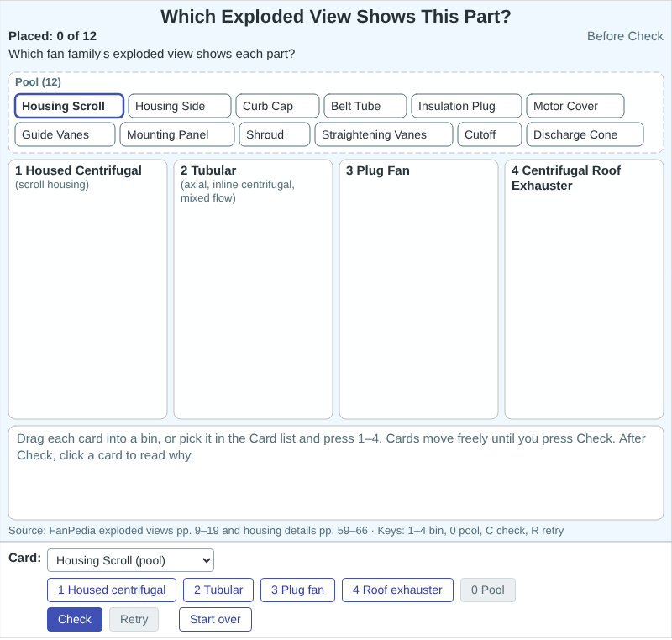The height and width of the screenshot is (640, 672).
Task: Select the Guide Vanes card
Action: pos(66,134)
